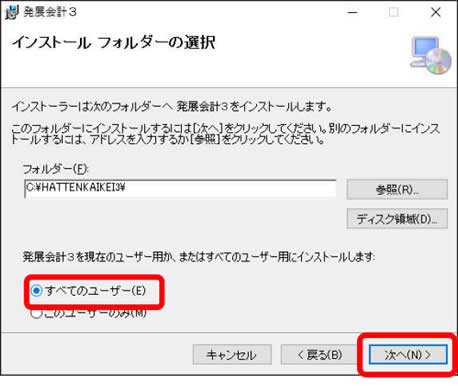The height and width of the screenshot is (386, 458).
Task: Check disk space with ディスク領域(D) button
Action: [397, 219]
